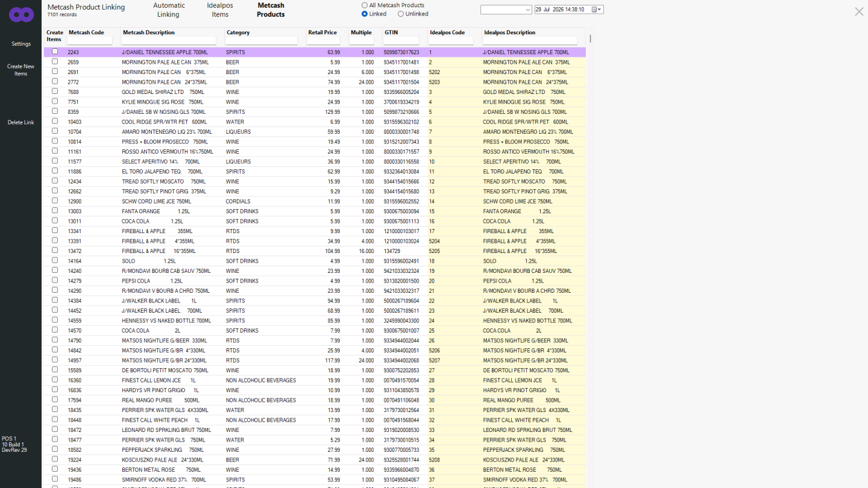The width and height of the screenshot is (868, 488).
Task: Click the Multiple column filter field
Action: pyautogui.click(x=362, y=41)
